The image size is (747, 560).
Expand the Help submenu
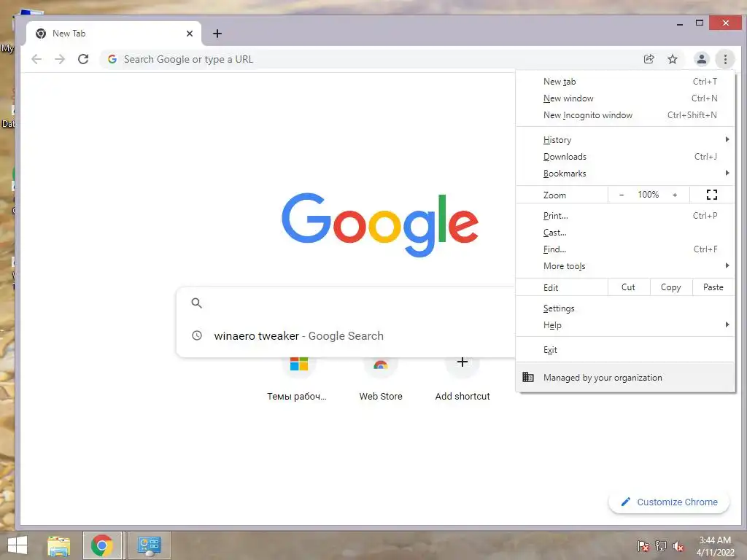[x=625, y=324]
